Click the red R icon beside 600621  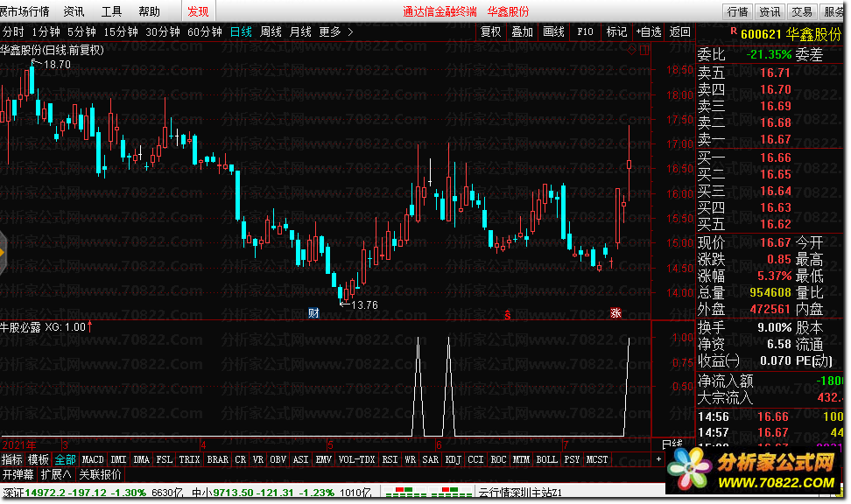tap(734, 31)
